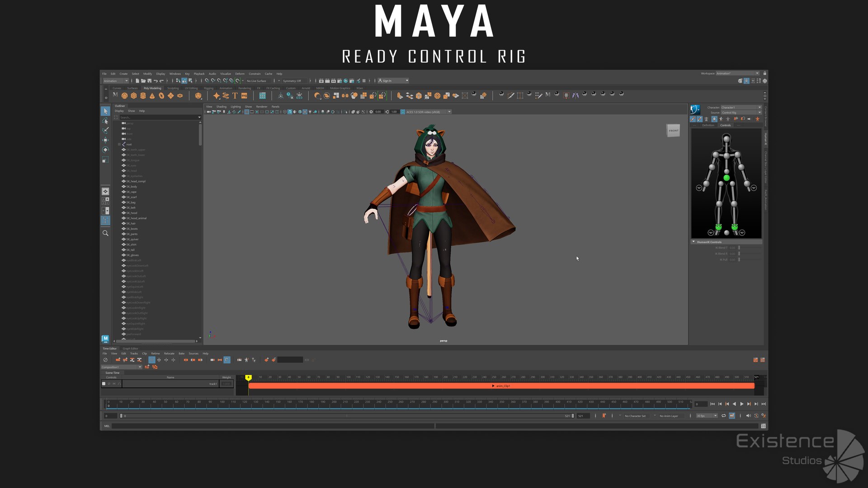Click the go to end button
The height and width of the screenshot is (488, 868).
(764, 404)
